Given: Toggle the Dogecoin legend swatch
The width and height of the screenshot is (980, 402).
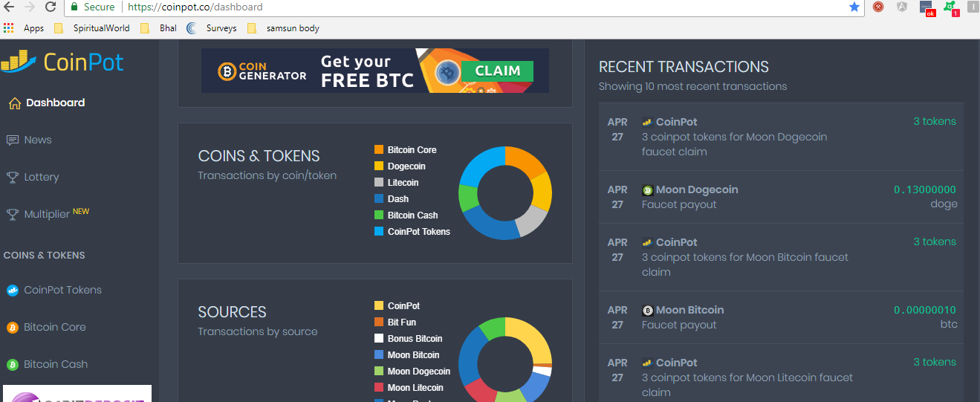Looking at the screenshot, I should (379, 166).
